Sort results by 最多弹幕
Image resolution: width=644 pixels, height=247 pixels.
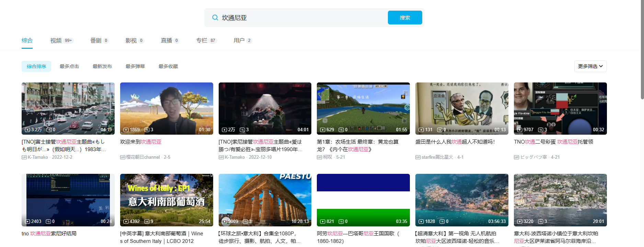click(135, 66)
